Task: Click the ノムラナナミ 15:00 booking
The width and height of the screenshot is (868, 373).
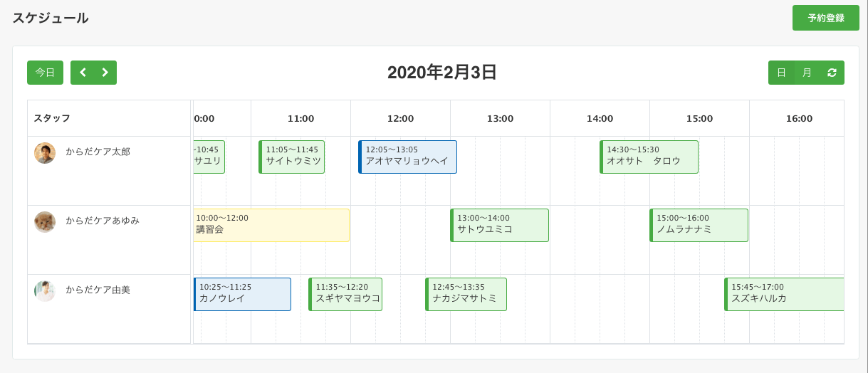Action: (699, 225)
